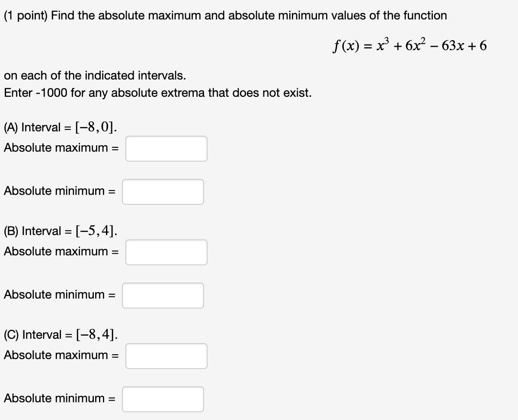The height and width of the screenshot is (420, 518).
Task: Click the Absolute maximum input for interval A
Action: click(x=166, y=148)
